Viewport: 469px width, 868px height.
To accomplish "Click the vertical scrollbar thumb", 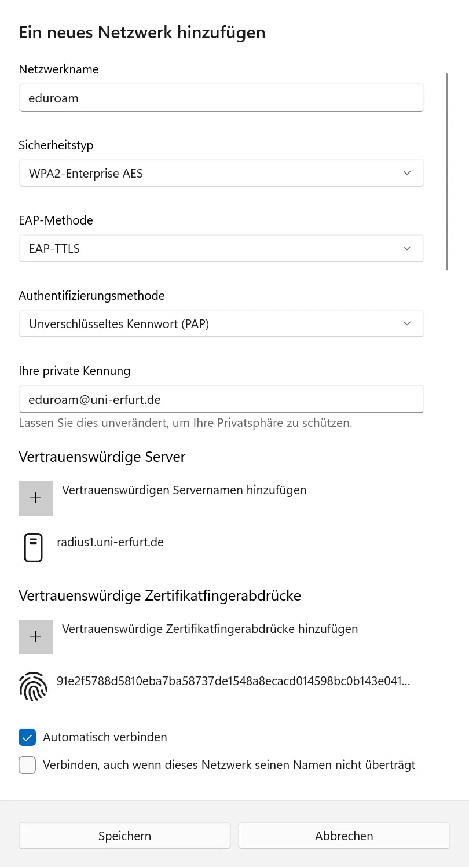I will pos(447,171).
